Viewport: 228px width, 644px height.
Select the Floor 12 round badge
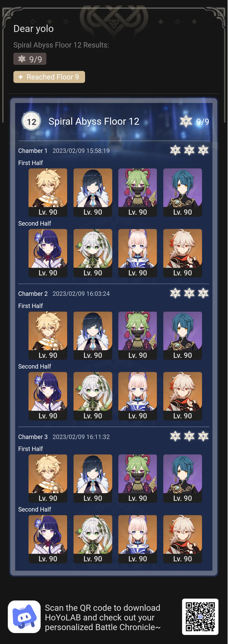[31, 122]
